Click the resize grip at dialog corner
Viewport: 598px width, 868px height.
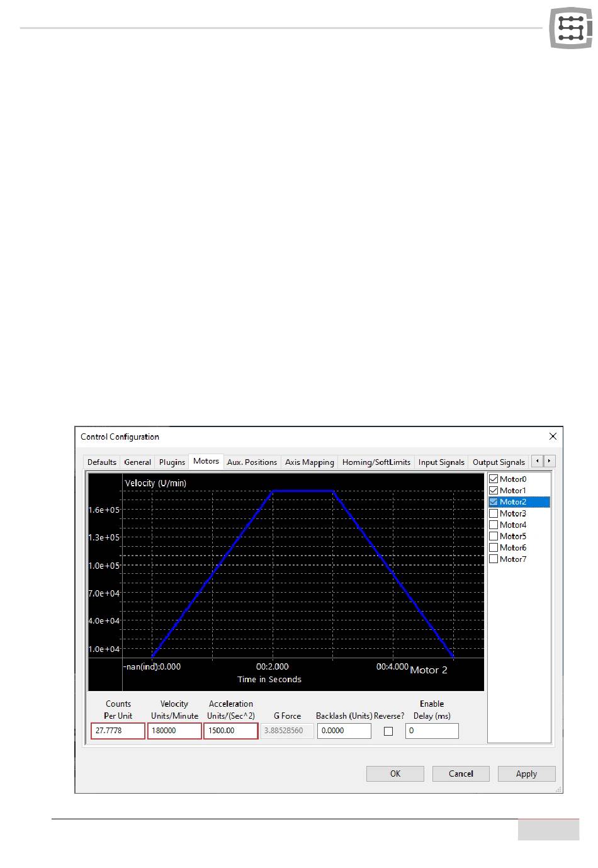(x=558, y=789)
